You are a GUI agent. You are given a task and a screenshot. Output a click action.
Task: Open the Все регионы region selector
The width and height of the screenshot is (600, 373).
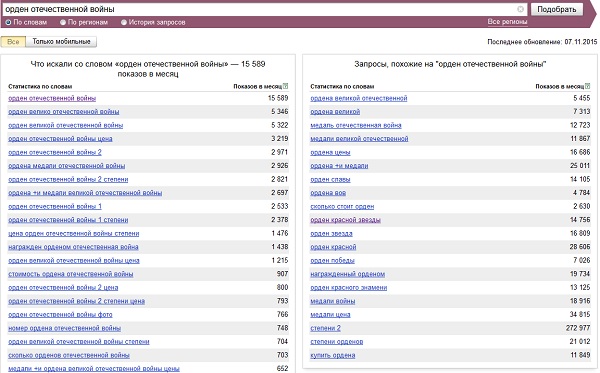coord(507,22)
